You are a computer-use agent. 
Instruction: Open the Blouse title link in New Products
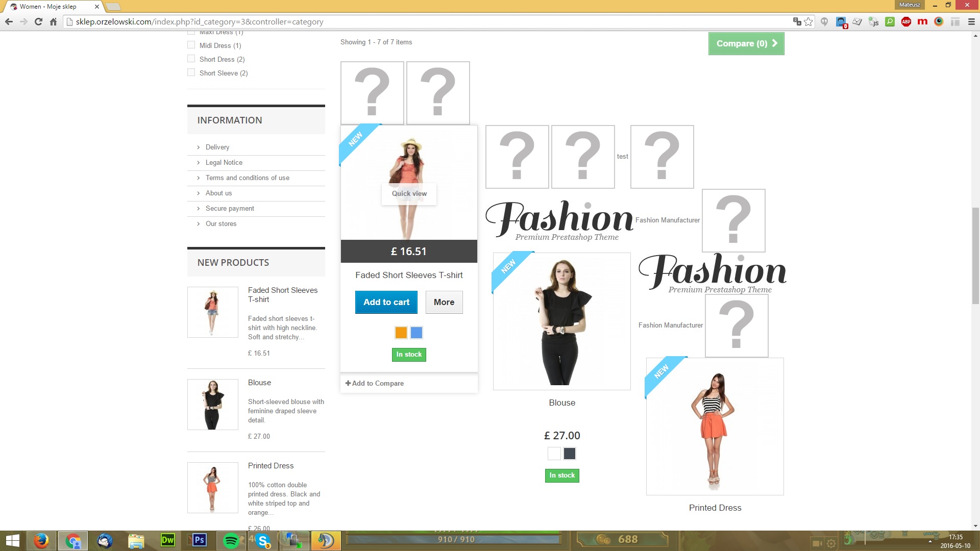coord(259,383)
